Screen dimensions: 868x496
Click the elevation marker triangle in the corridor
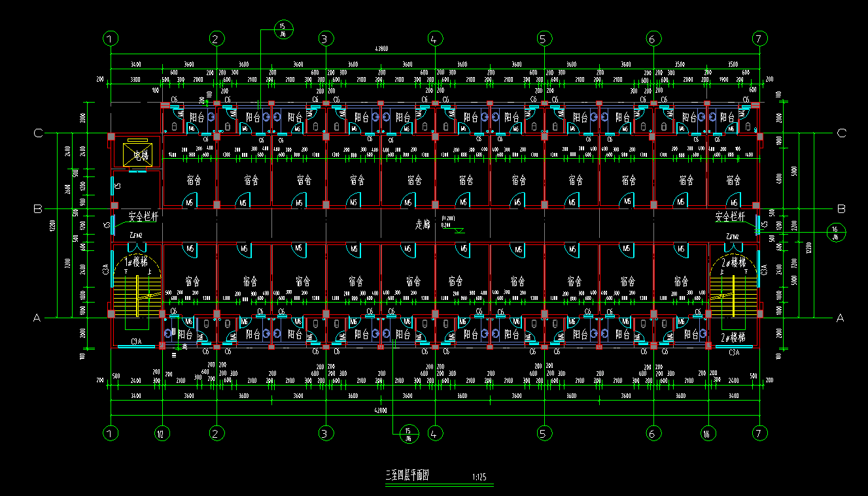(x=460, y=231)
